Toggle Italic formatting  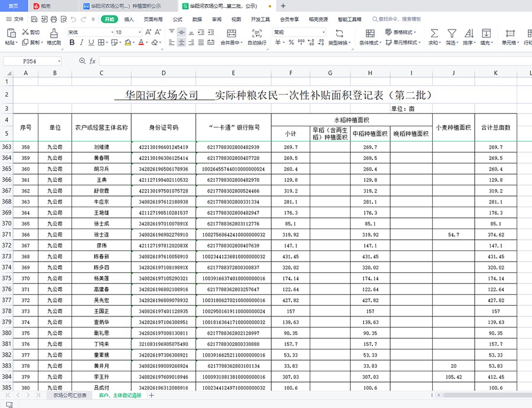coord(82,43)
